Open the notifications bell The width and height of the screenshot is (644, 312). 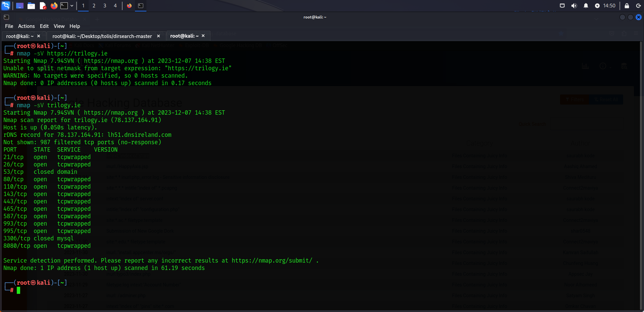pos(586,6)
